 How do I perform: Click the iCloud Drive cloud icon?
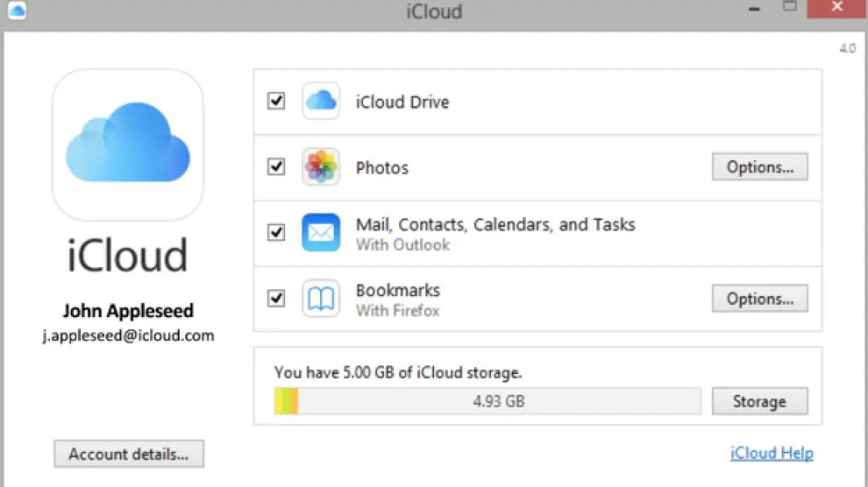pos(321,102)
